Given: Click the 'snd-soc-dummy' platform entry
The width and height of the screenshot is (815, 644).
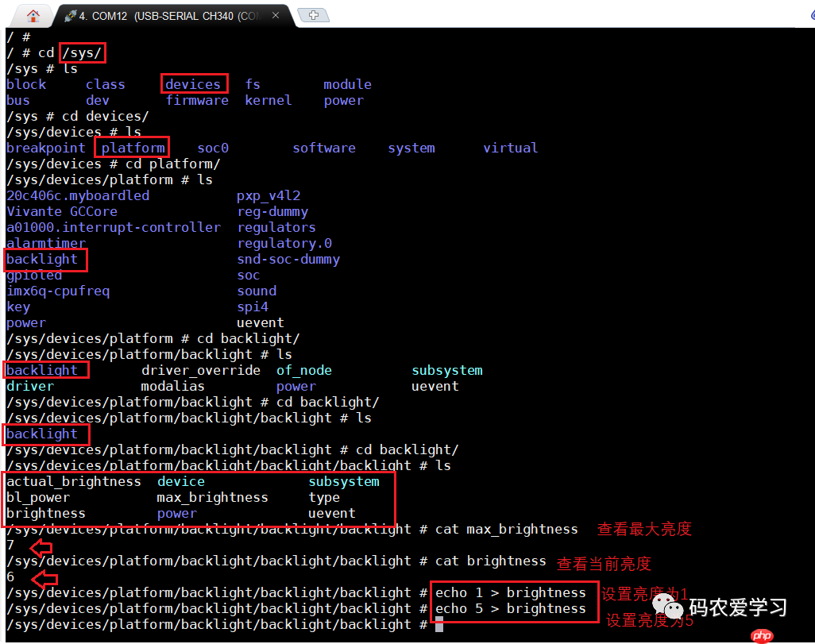Looking at the screenshot, I should pos(289,259).
